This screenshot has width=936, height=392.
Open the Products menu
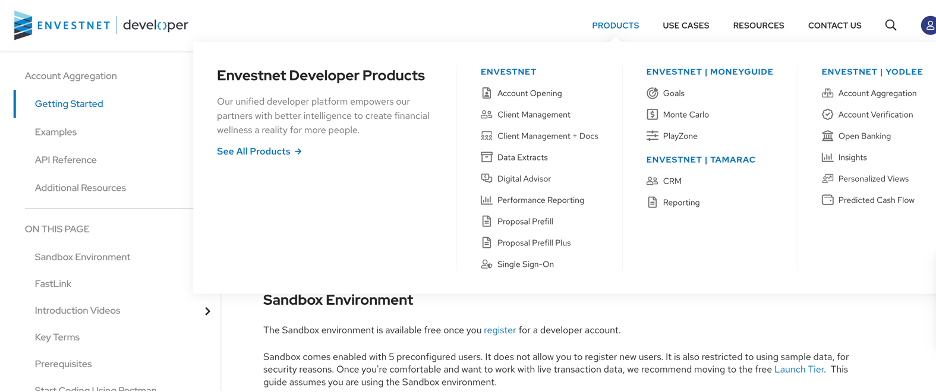click(615, 25)
